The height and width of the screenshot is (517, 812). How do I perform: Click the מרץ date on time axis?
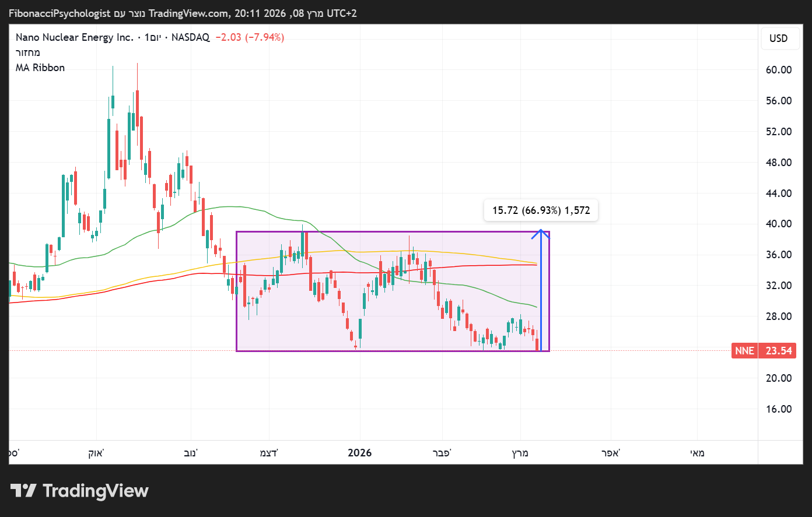[x=520, y=453]
